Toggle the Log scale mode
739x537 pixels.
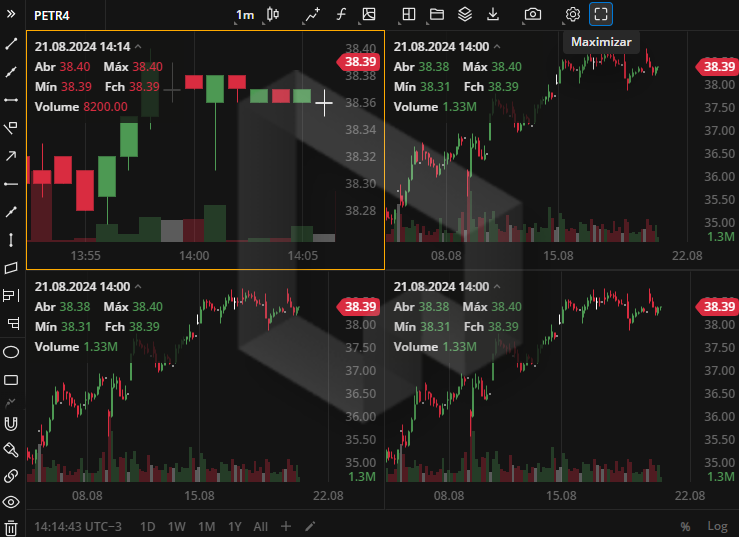(x=717, y=526)
